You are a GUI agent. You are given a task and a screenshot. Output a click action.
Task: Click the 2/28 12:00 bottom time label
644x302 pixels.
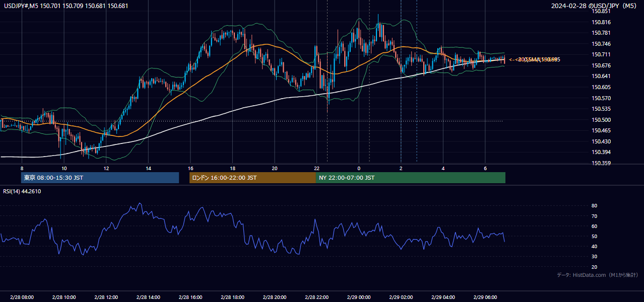click(106, 297)
